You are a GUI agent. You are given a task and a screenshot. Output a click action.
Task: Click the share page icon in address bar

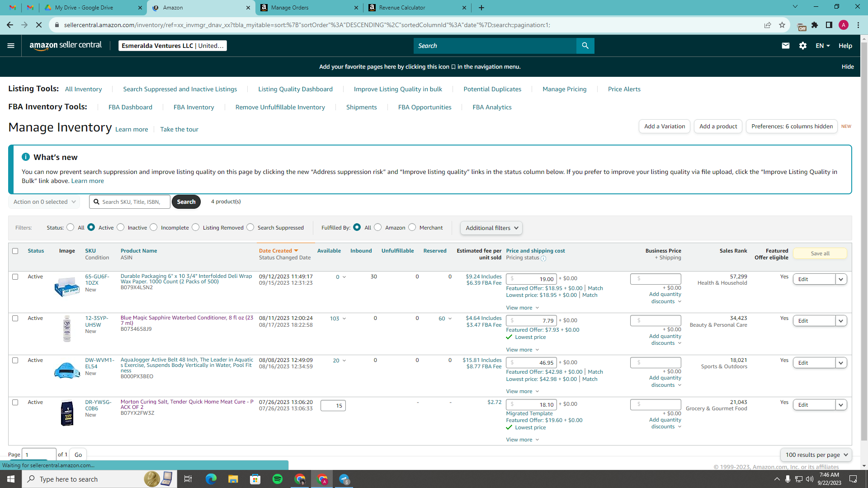(768, 25)
